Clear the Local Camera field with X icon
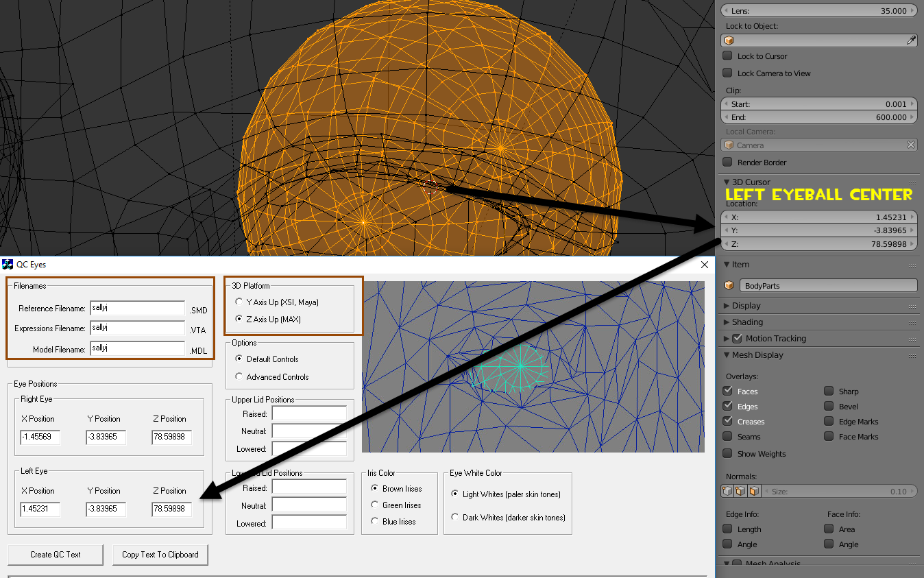 [911, 145]
